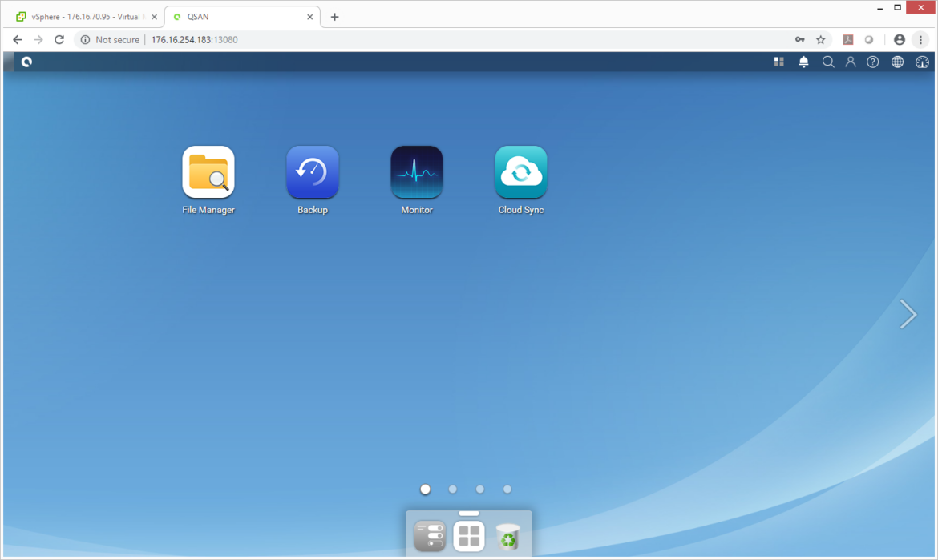Close the QSAN tab

point(310,17)
